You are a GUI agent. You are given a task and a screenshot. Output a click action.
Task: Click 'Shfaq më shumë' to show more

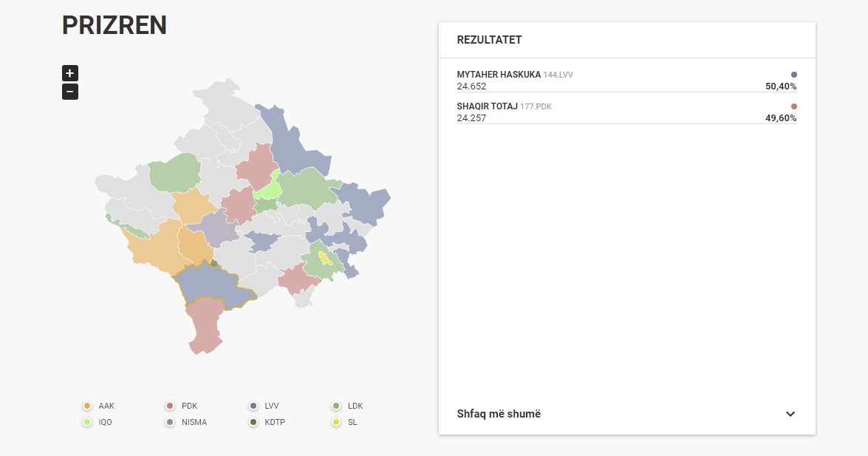point(499,414)
